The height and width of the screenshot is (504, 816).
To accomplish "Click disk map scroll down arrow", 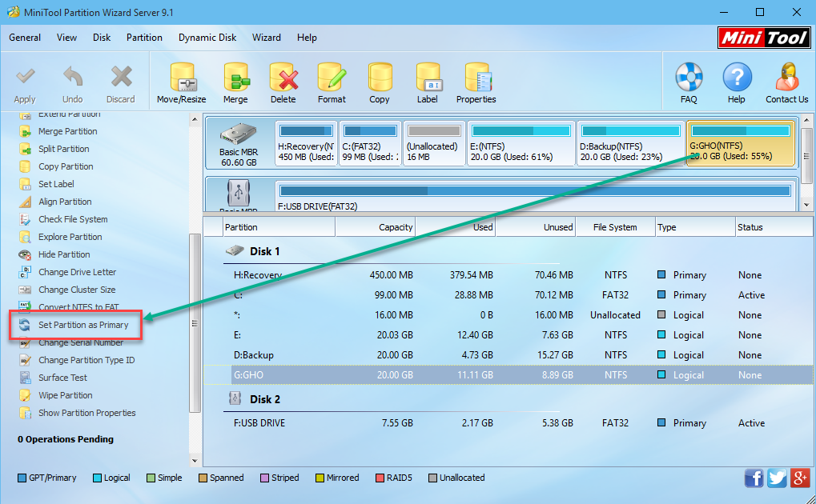I will 806,205.
